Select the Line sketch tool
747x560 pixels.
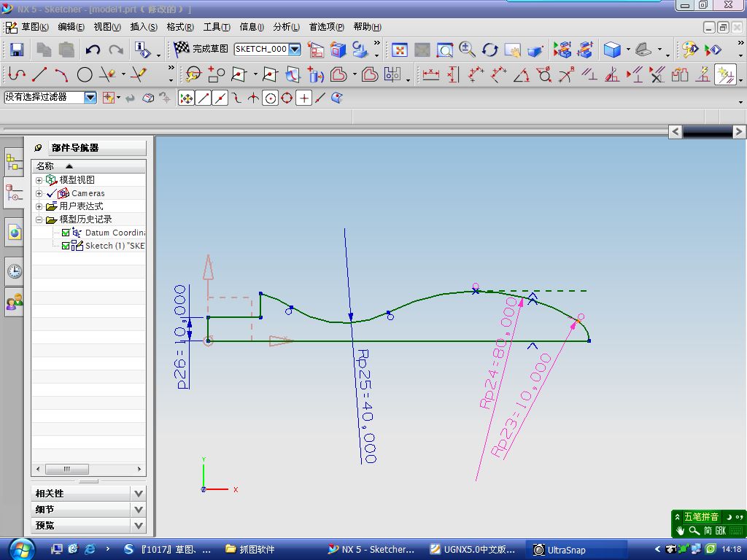click(x=39, y=74)
